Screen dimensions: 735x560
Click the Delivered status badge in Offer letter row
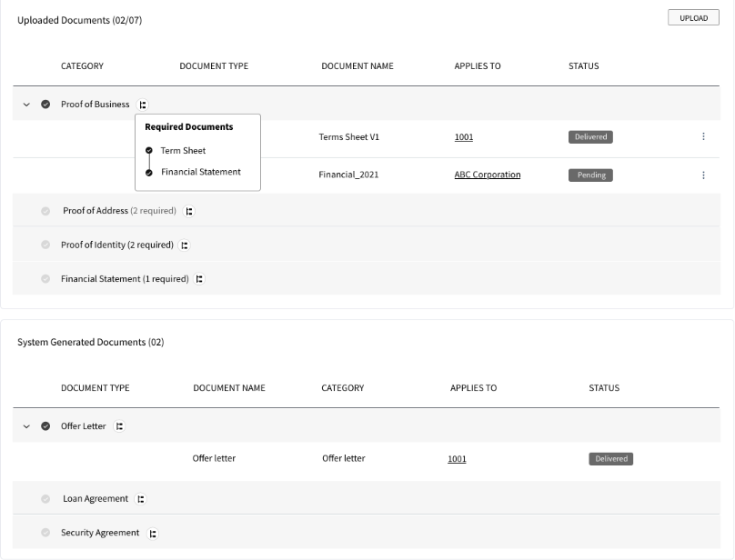[610, 459]
